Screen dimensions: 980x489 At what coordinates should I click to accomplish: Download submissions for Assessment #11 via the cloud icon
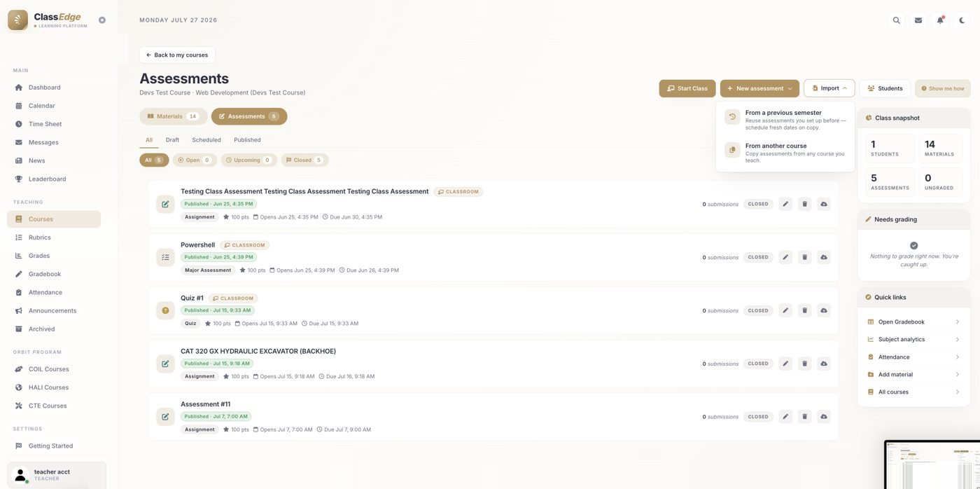(824, 417)
